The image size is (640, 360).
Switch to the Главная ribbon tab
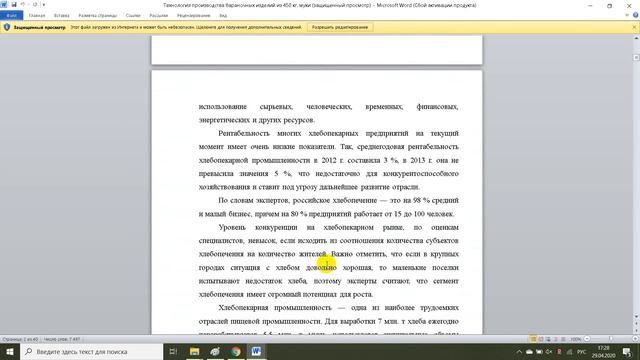click(x=37, y=16)
